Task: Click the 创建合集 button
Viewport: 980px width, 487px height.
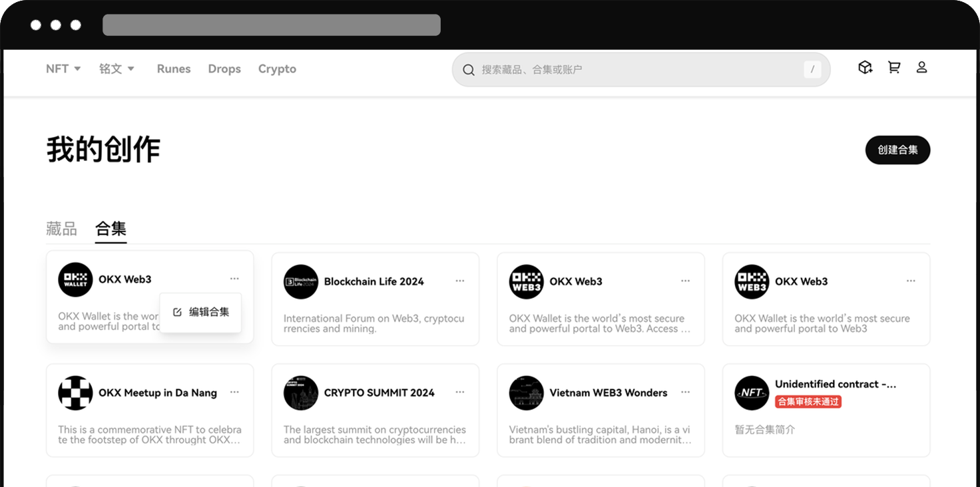Action: click(897, 150)
